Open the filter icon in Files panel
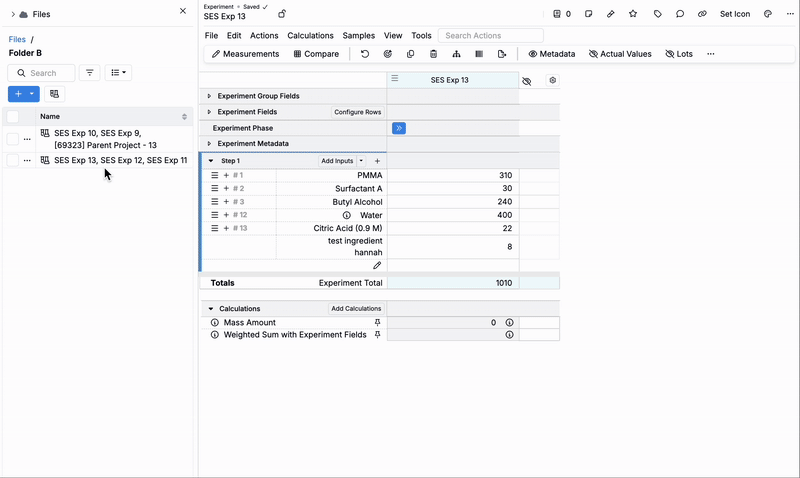The height and width of the screenshot is (478, 800). (x=90, y=73)
